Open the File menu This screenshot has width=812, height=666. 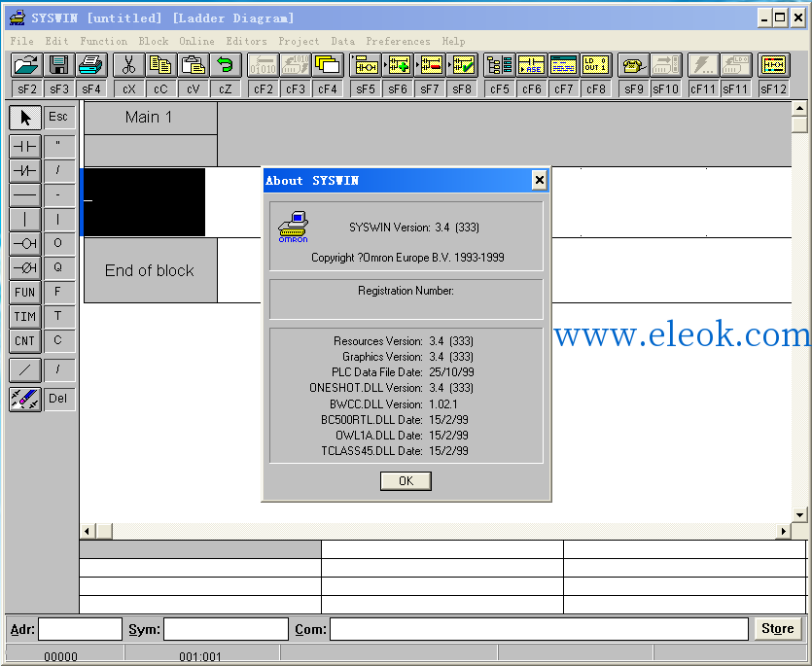[x=21, y=41]
